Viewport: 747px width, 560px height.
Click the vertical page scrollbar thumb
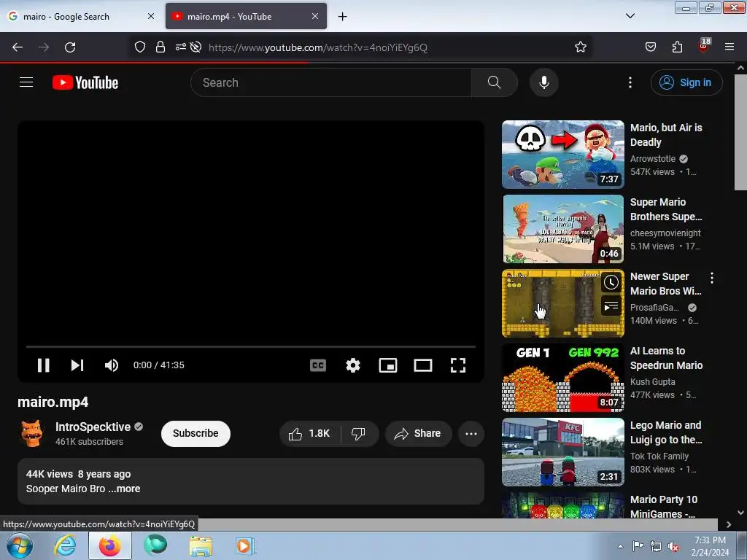[x=741, y=133]
